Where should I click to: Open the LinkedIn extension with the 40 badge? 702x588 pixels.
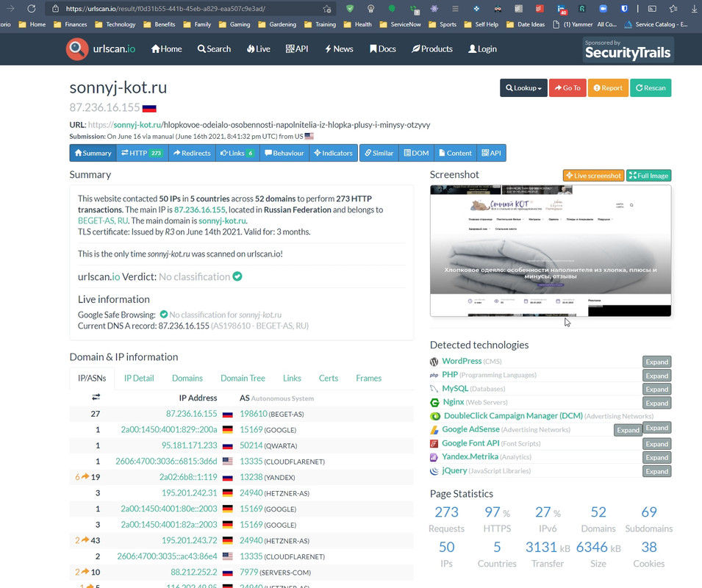(x=562, y=9)
